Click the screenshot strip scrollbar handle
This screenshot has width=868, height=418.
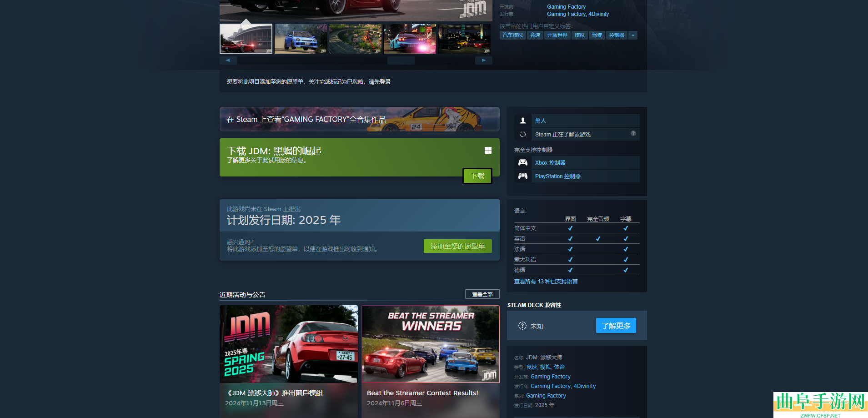pos(401,60)
